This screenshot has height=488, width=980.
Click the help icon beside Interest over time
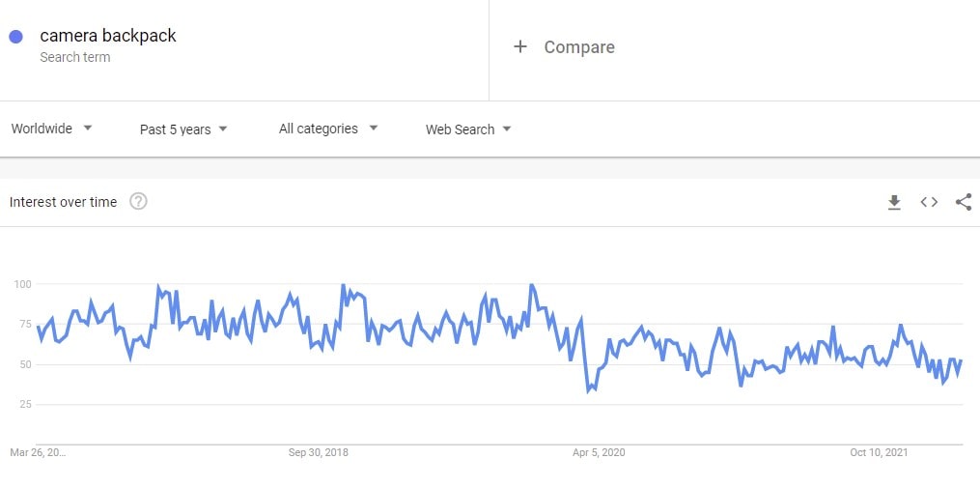138,202
